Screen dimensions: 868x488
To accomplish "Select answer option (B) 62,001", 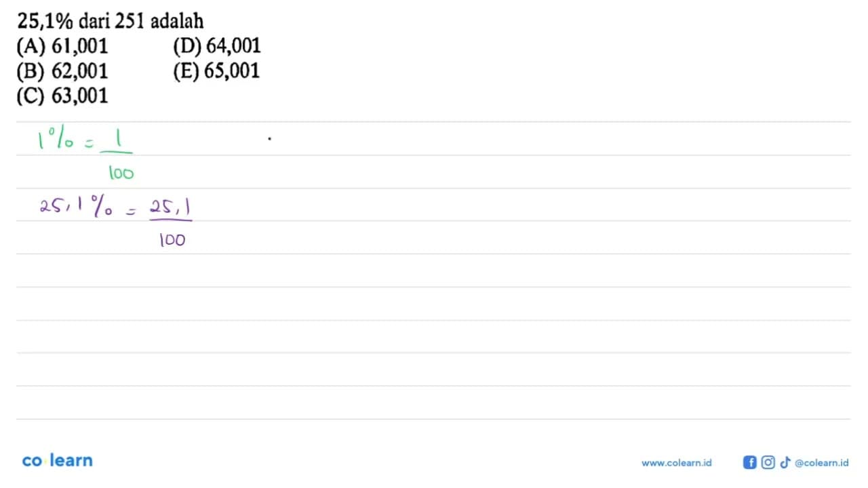I will point(61,70).
